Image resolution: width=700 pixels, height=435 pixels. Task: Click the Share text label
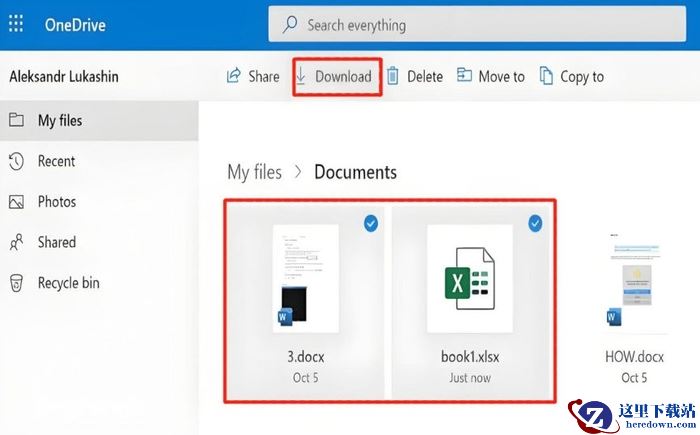[x=264, y=76]
